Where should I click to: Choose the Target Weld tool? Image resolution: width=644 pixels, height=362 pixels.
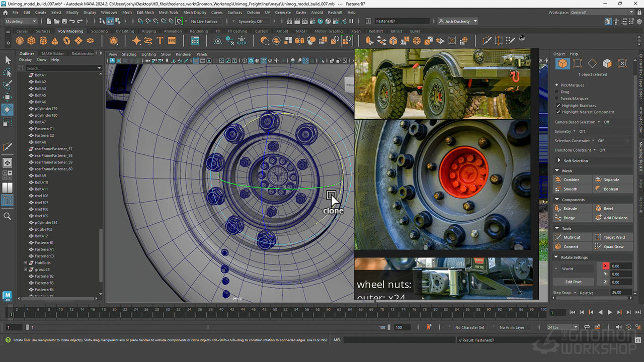[614, 237]
